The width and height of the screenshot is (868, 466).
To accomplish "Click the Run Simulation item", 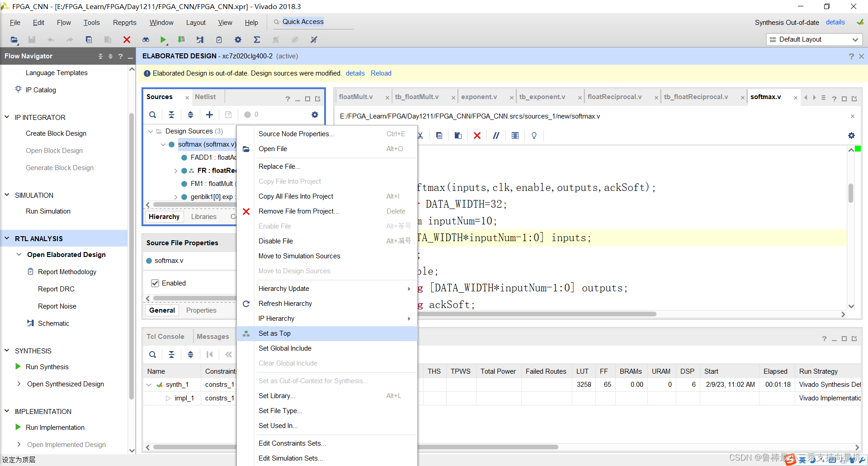I will (48, 211).
